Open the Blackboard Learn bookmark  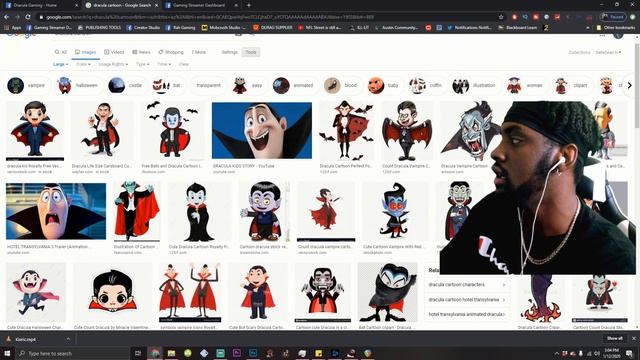click(x=518, y=27)
